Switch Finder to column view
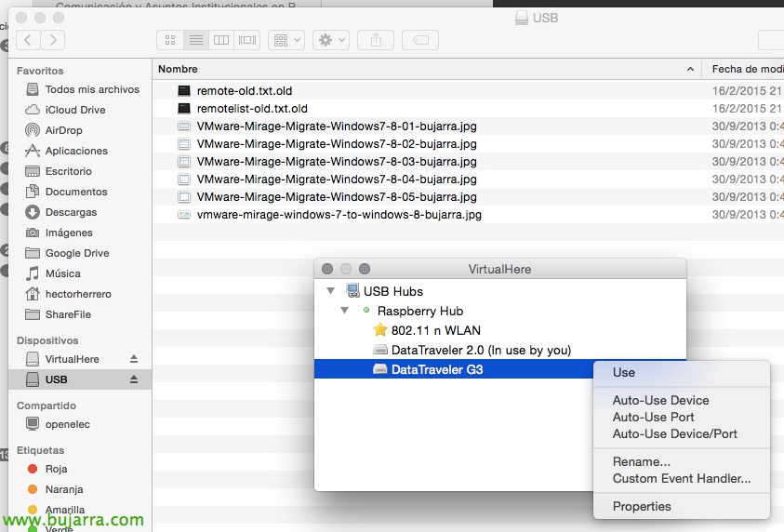 coord(221,40)
